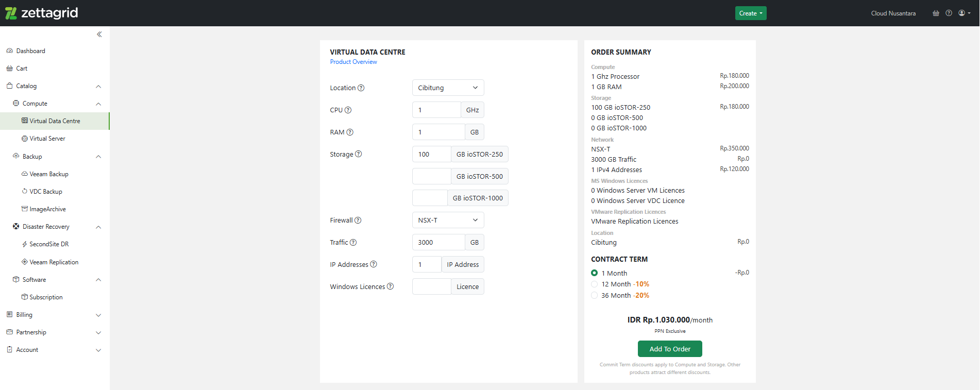Viewport: 980px width, 390px height.
Task: Collapse the Catalog section chevron
Action: [x=98, y=87]
